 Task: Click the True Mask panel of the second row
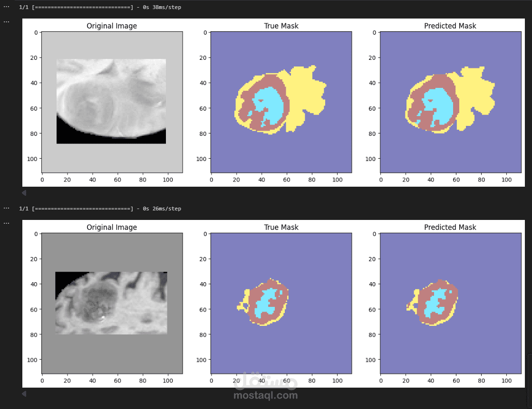point(281,302)
